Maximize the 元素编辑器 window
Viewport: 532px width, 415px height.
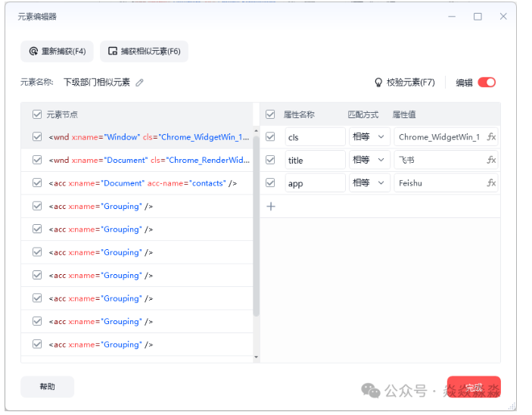478,17
